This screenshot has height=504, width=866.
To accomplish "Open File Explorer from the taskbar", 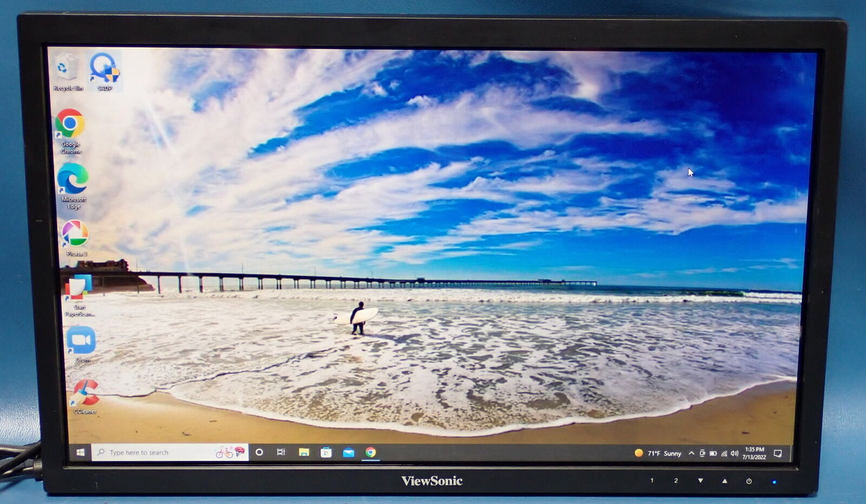I will click(304, 452).
